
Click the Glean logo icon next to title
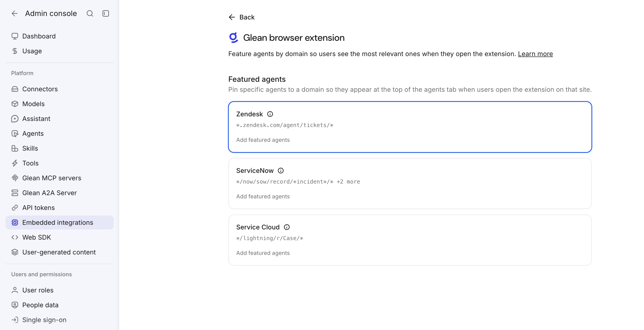[x=233, y=38]
